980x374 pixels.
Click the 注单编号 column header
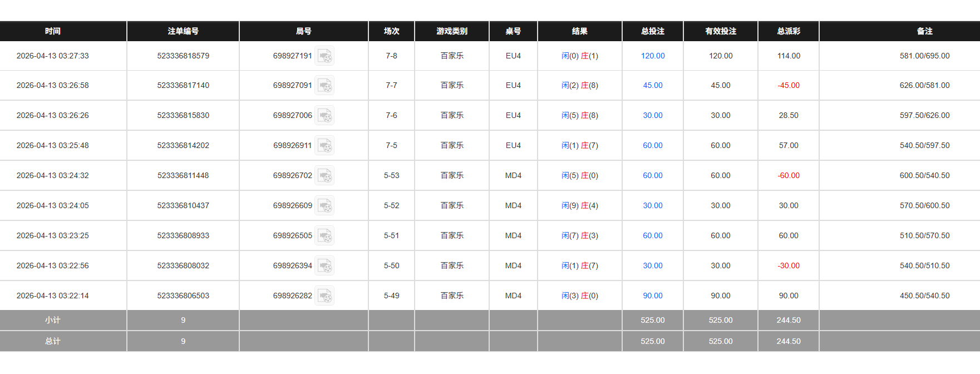point(183,31)
